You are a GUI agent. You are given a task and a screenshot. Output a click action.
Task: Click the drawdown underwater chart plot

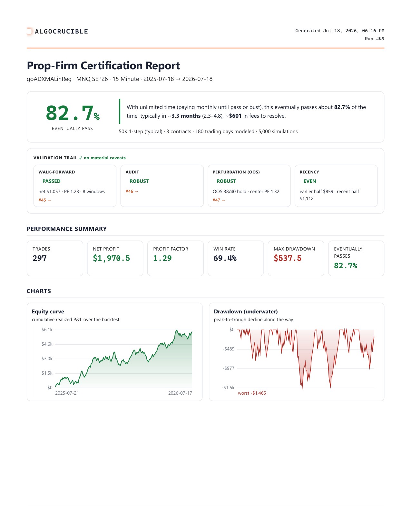click(x=306, y=359)
